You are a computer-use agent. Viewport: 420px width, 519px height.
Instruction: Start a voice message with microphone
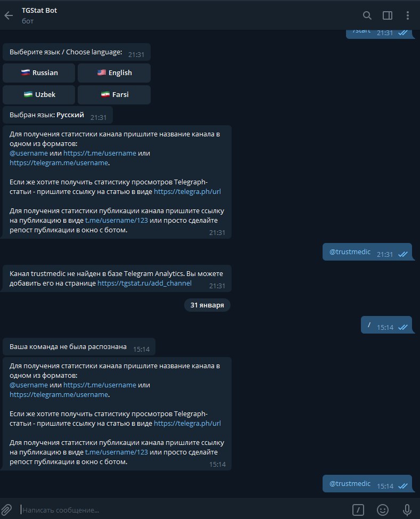click(407, 510)
